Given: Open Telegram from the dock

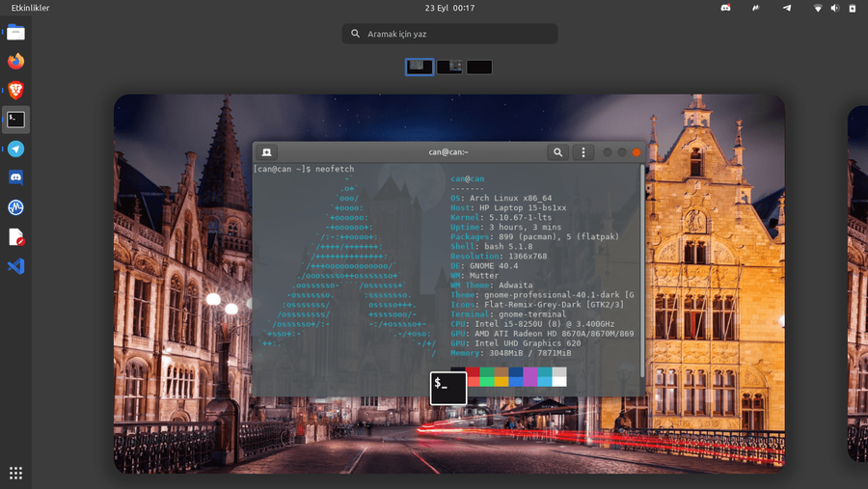Looking at the screenshot, I should 15,149.
